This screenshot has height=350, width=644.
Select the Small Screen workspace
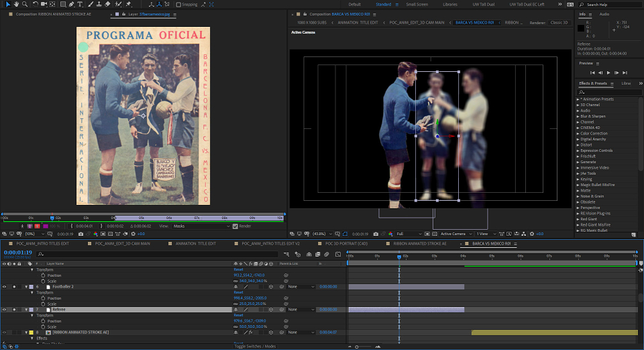(417, 5)
